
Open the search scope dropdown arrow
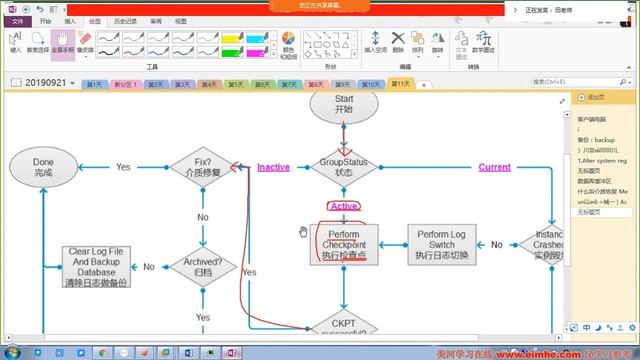tap(630, 82)
